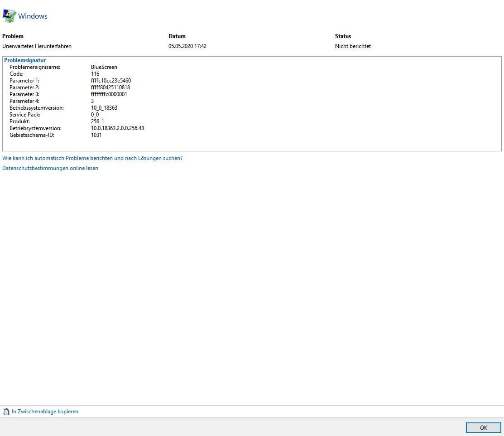Click the 'Code:' label
Image resolution: width=504 pixels, height=436 pixels.
click(16, 74)
